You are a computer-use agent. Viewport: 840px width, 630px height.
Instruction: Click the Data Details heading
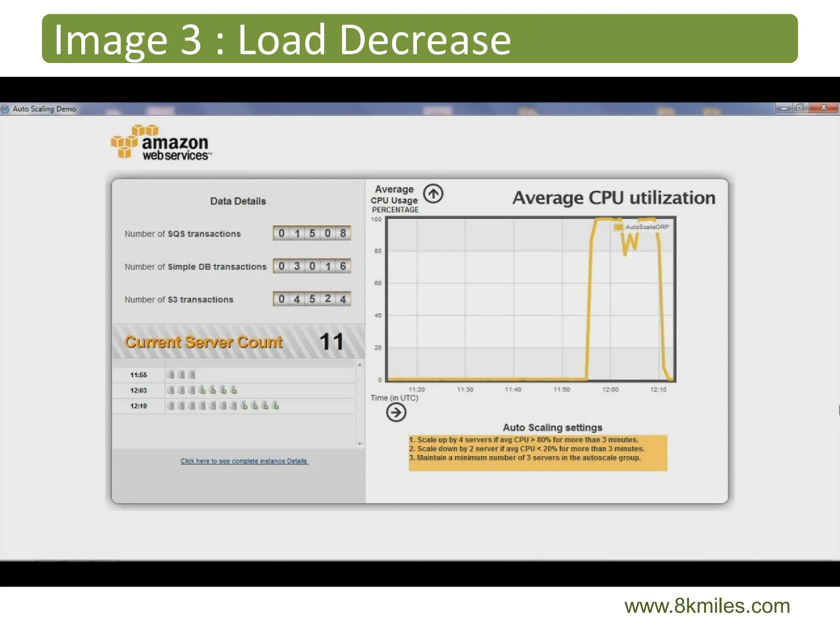[238, 201]
